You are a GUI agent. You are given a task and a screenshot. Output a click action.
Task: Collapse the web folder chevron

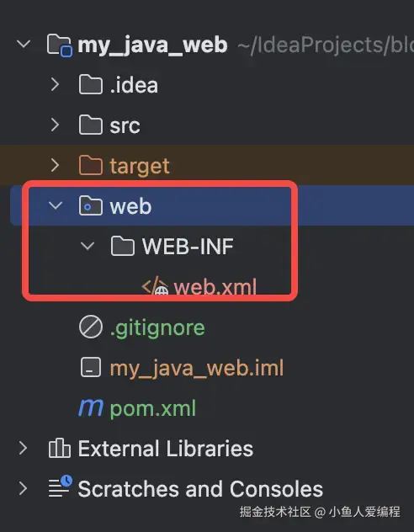(56, 205)
